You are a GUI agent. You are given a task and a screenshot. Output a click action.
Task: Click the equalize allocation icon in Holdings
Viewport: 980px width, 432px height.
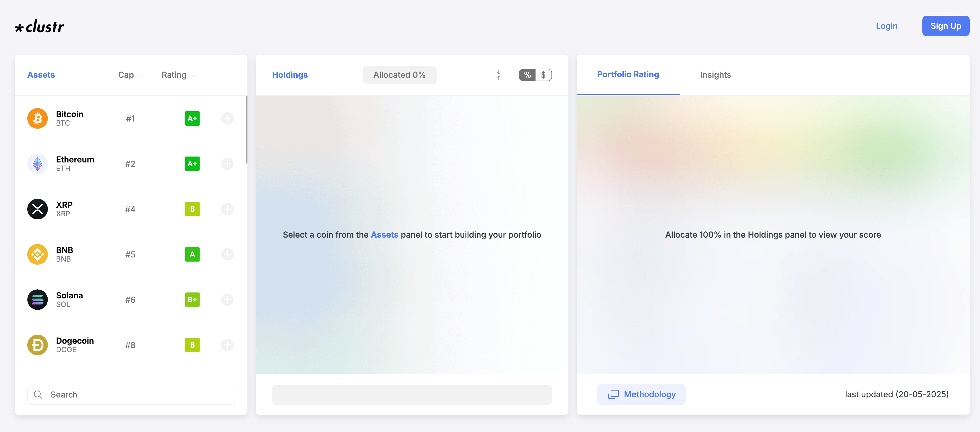pos(498,75)
